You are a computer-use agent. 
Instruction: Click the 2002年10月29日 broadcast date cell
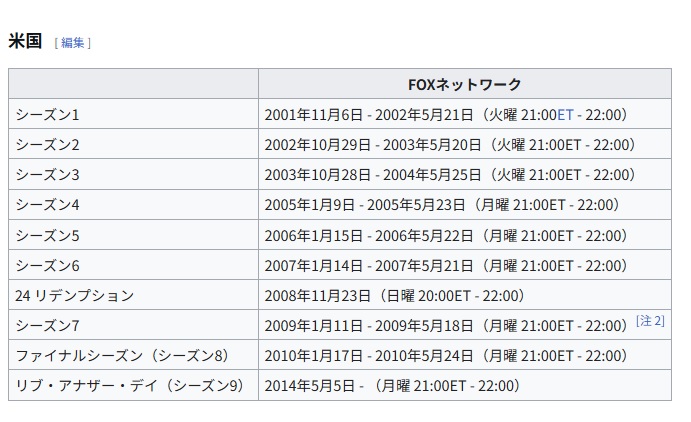point(450,144)
